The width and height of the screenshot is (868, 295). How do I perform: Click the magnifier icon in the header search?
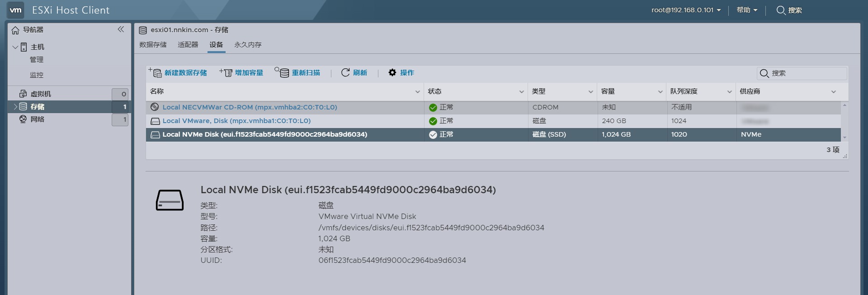tap(781, 10)
